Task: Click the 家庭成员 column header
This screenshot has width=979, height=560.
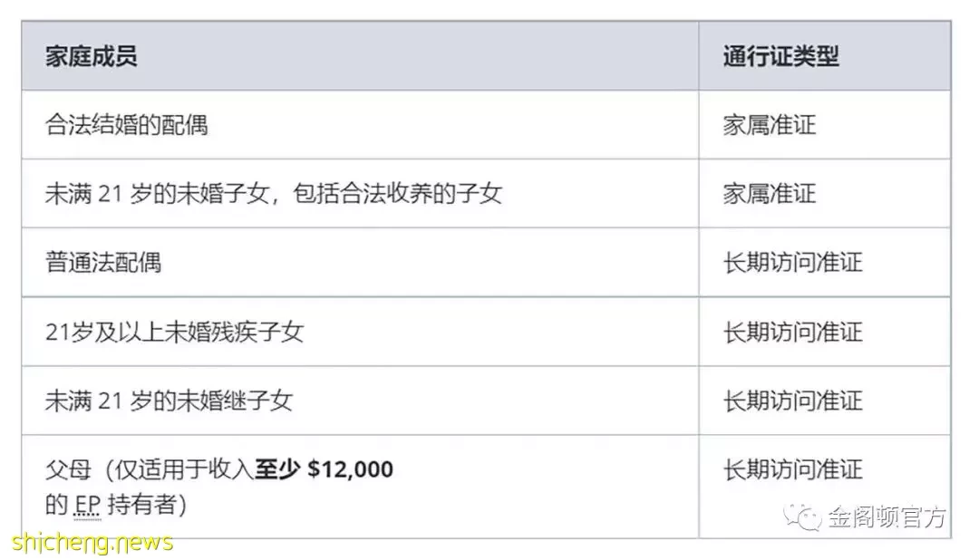Action: (92, 56)
